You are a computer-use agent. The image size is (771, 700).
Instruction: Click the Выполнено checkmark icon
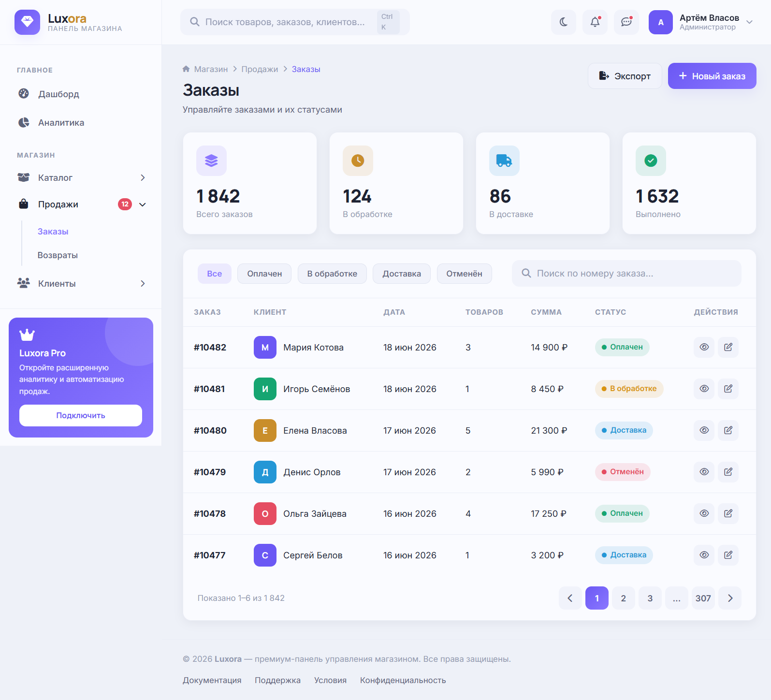[651, 160]
